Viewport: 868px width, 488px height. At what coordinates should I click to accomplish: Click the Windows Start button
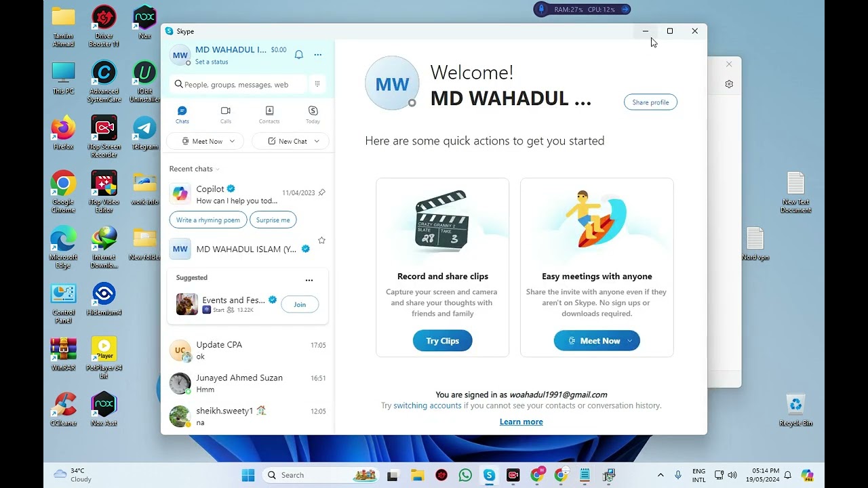[x=248, y=475]
